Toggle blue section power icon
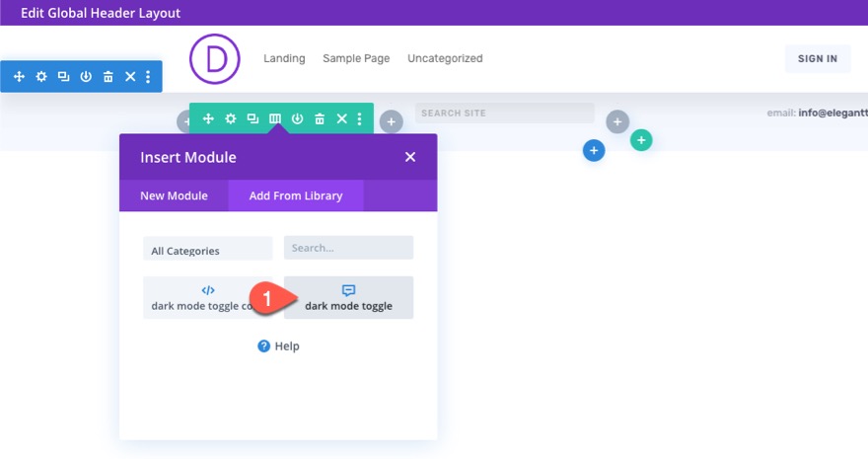The height and width of the screenshot is (459, 868). [86, 76]
